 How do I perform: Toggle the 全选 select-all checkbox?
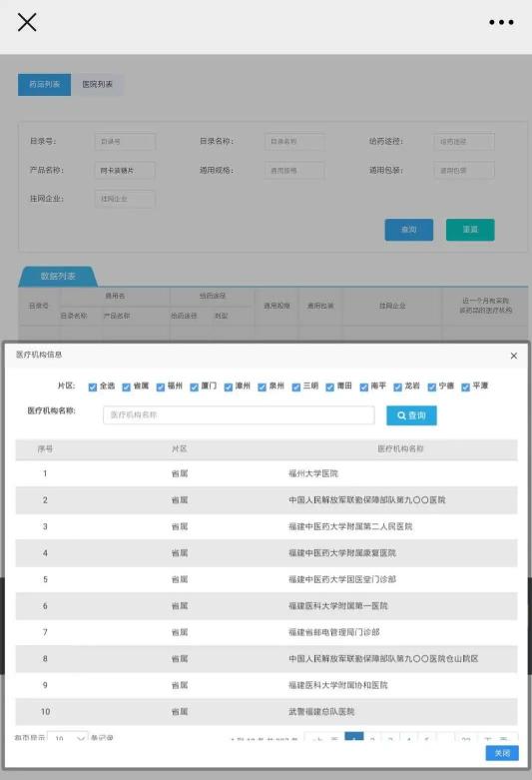(93, 388)
